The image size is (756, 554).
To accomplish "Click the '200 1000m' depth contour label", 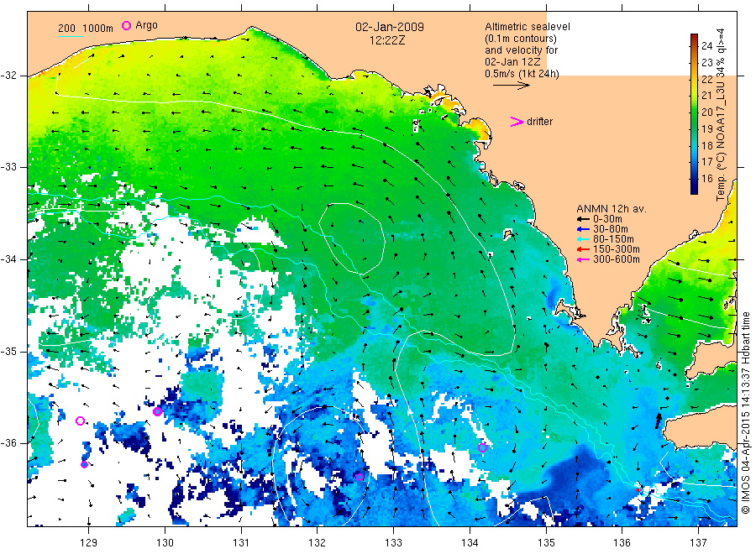I will click(x=86, y=29).
